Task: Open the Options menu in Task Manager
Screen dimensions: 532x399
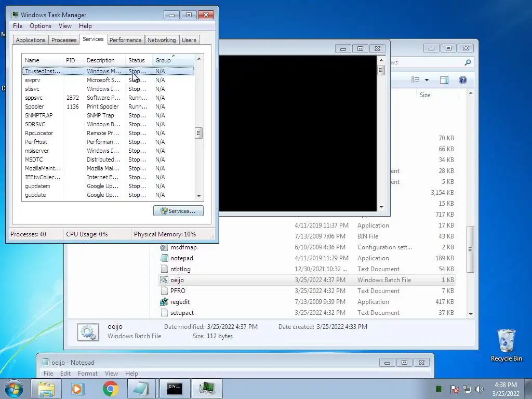Action: [x=41, y=26]
